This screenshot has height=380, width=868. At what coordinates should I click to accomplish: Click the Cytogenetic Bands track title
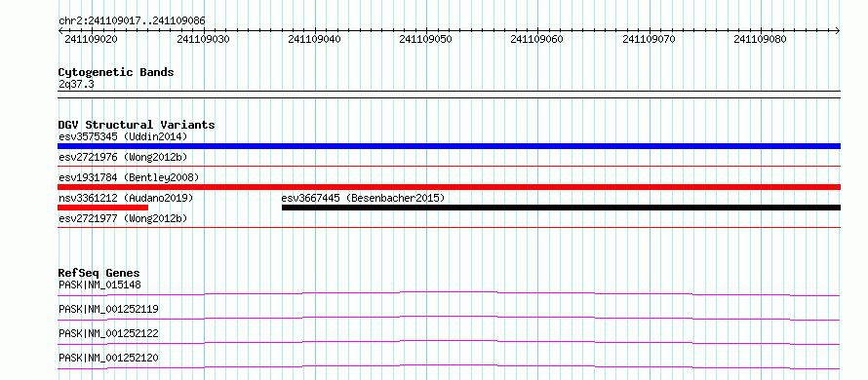[x=116, y=72]
